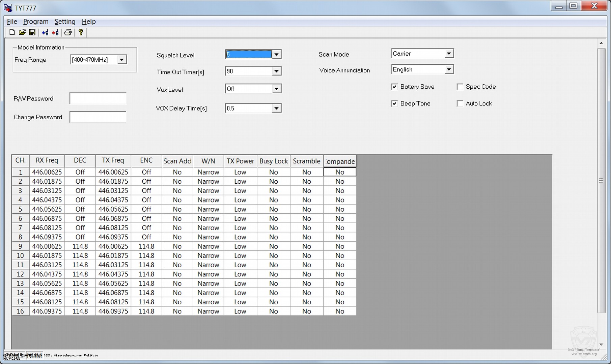Open a file using the folder icon
Viewport: 611px width, 364px height.
coord(22,32)
